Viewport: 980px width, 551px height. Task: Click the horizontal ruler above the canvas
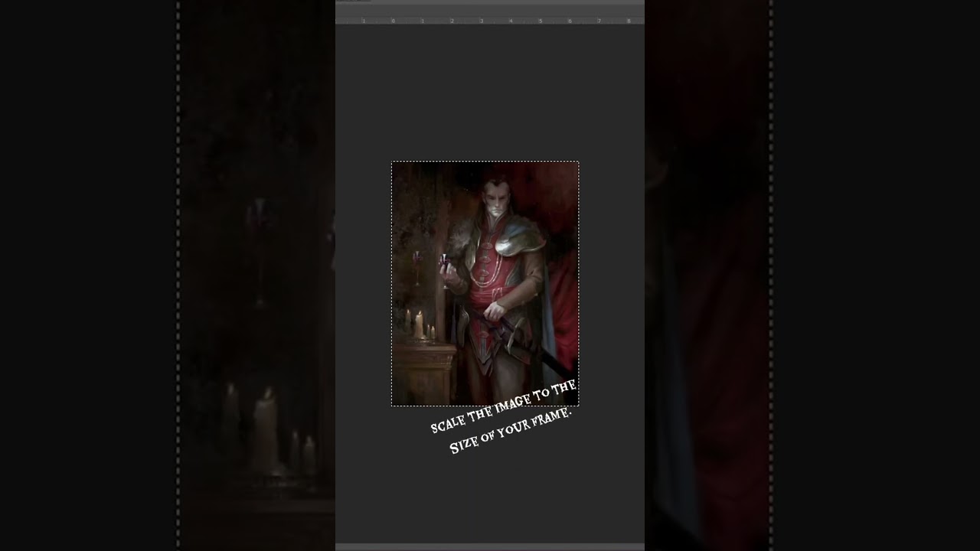tap(490, 21)
